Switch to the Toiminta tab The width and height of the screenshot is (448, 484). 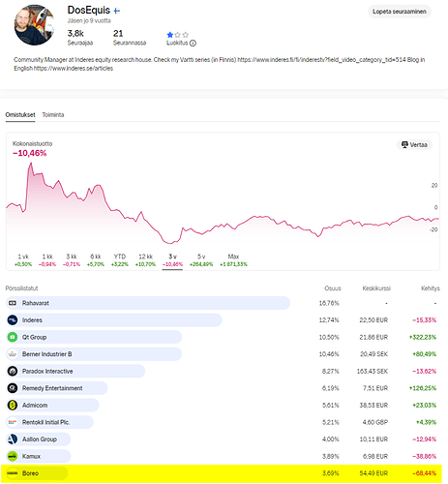pos(53,115)
